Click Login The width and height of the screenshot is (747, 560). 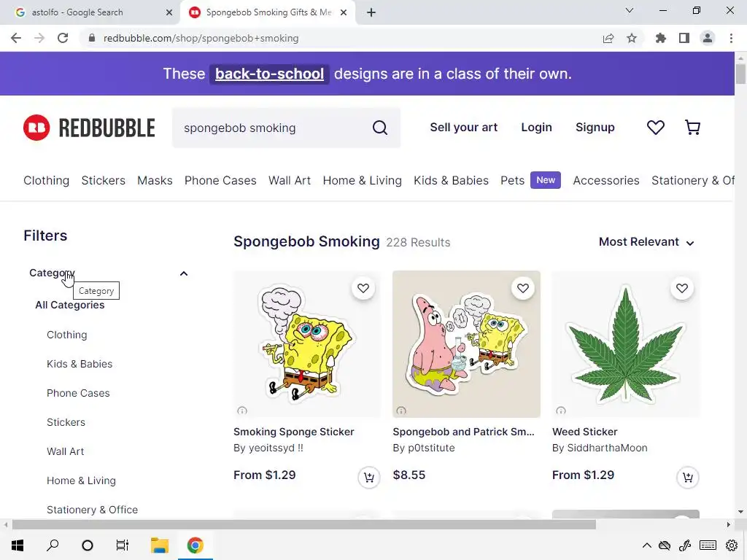[x=536, y=127]
